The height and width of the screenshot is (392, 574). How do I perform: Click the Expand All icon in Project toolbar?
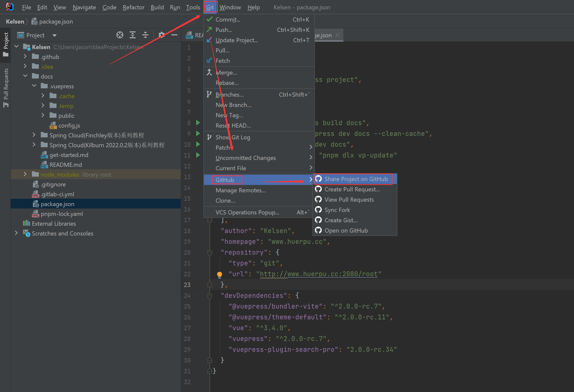pyautogui.click(x=133, y=35)
